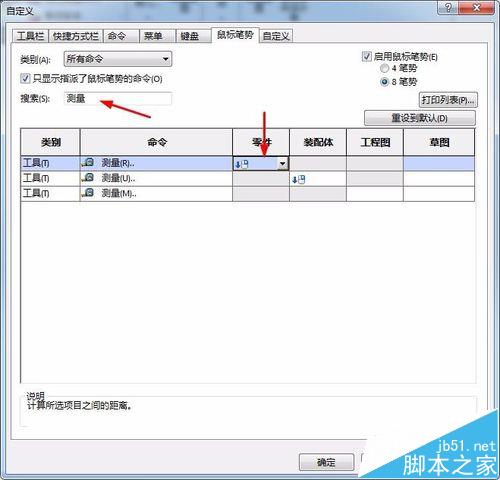
Task: Click the mouse gesture icon in 装配体 cell
Action: pos(299,180)
